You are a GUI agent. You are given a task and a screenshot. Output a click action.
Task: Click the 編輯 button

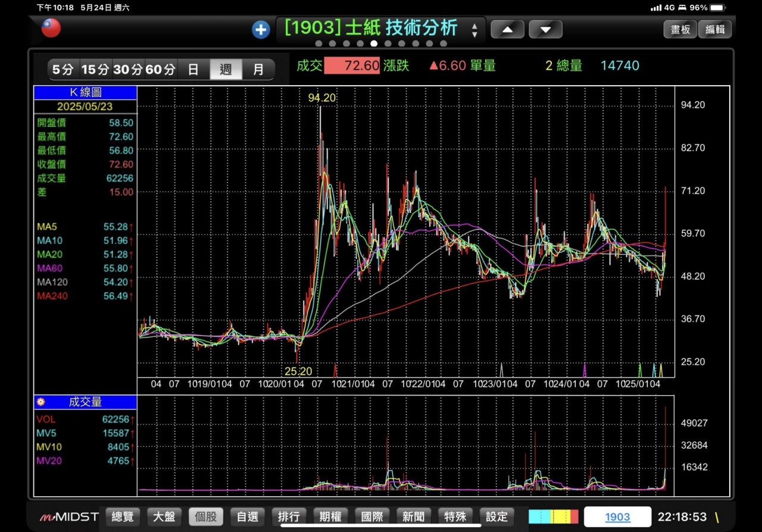[x=714, y=29]
